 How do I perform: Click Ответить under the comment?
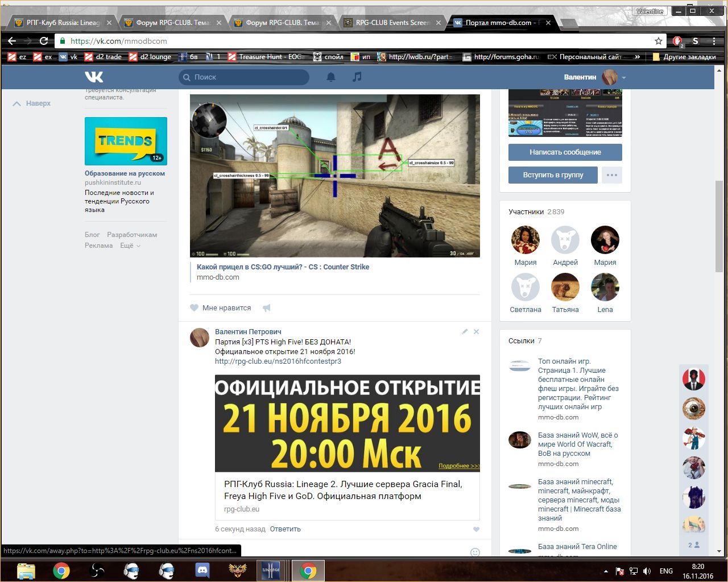tap(285, 529)
